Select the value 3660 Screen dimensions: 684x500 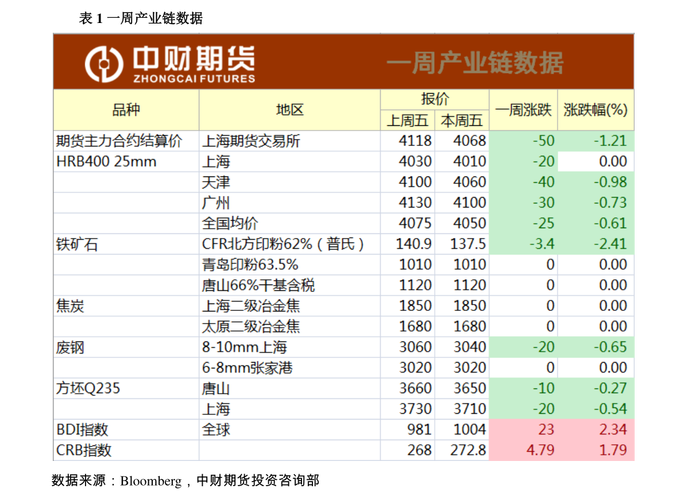pyautogui.click(x=415, y=388)
